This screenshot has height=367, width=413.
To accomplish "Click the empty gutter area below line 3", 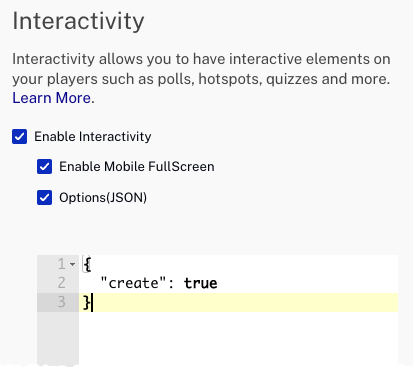I will click(x=58, y=338).
